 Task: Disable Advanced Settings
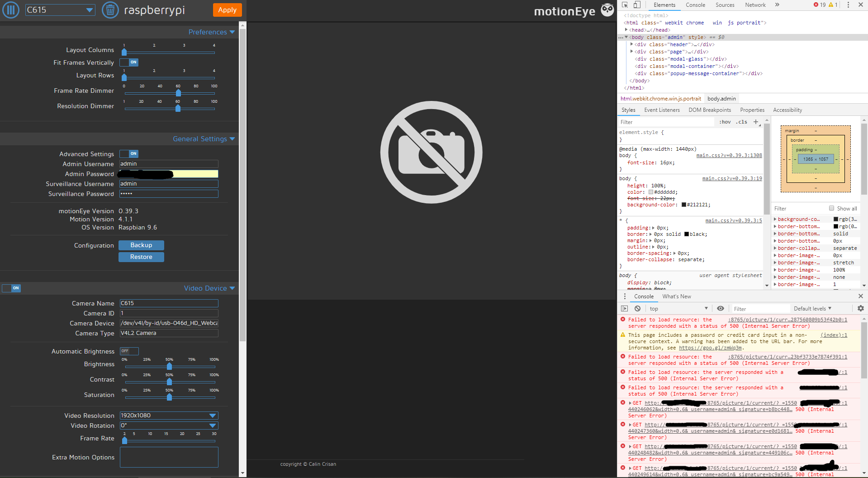129,153
